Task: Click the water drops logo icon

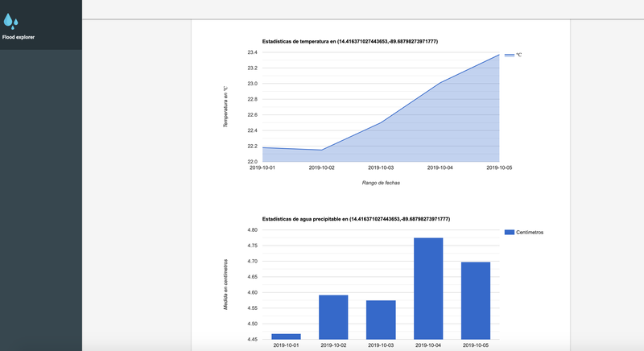Action: coord(11,22)
